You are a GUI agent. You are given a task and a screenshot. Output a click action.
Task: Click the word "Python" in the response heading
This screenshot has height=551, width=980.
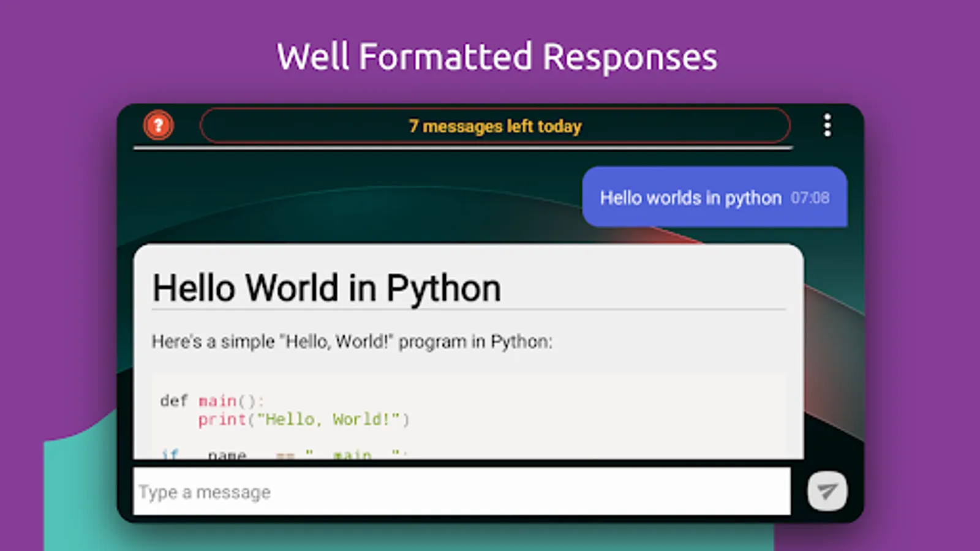pyautogui.click(x=443, y=288)
